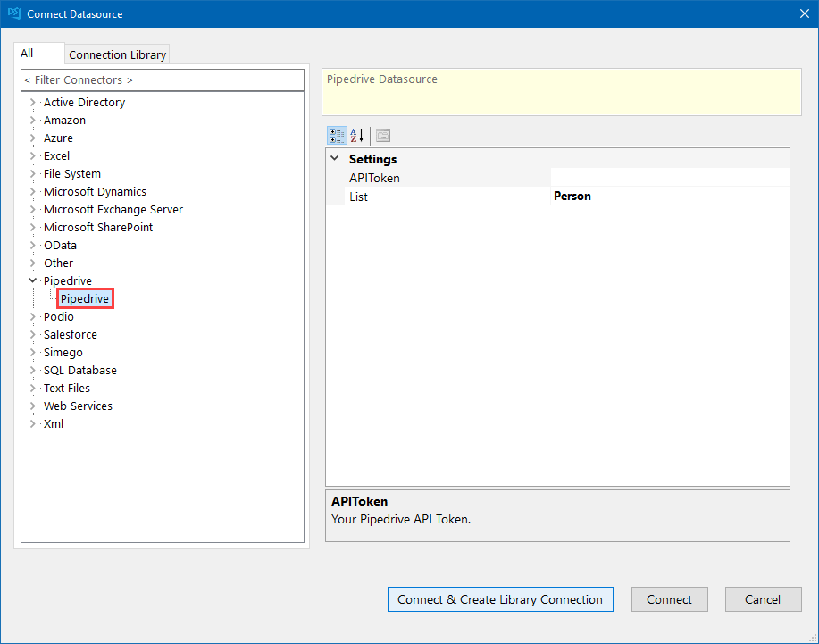Click the List property name

(x=359, y=197)
